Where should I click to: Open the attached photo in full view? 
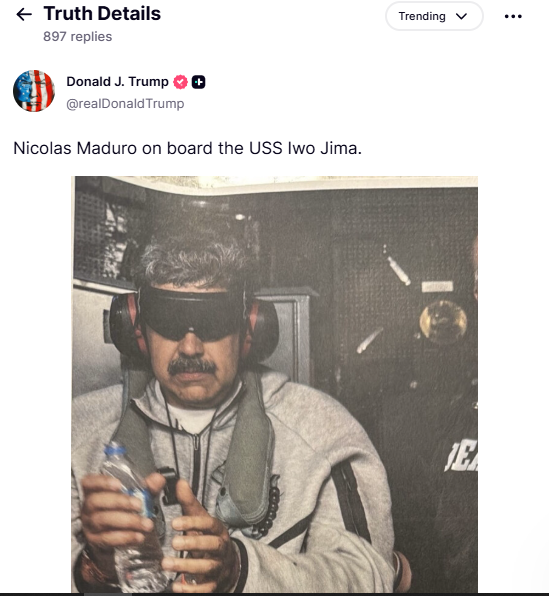(274, 384)
